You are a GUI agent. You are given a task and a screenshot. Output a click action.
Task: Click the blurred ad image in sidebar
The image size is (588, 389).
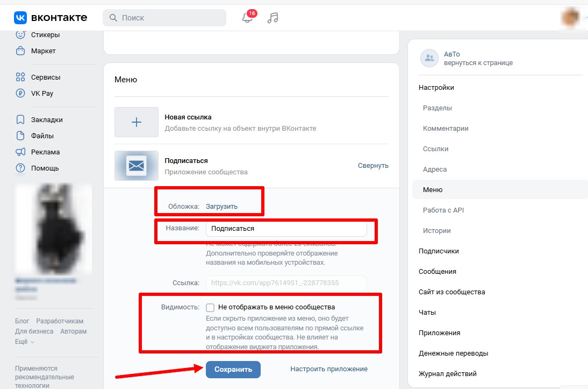point(54,228)
